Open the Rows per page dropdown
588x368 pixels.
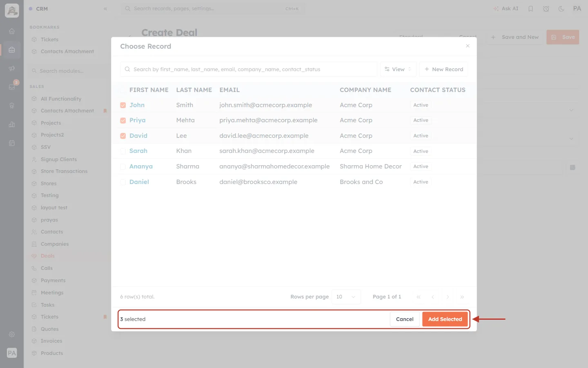click(x=346, y=297)
